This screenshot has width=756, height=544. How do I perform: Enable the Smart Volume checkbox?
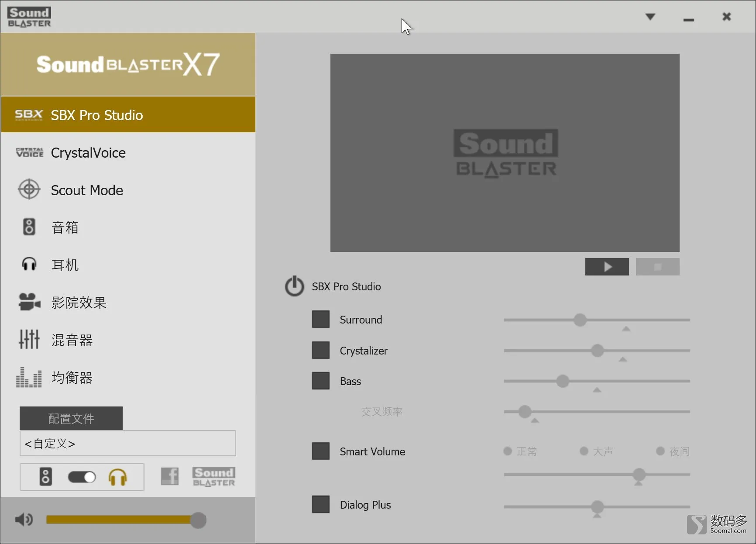321,451
